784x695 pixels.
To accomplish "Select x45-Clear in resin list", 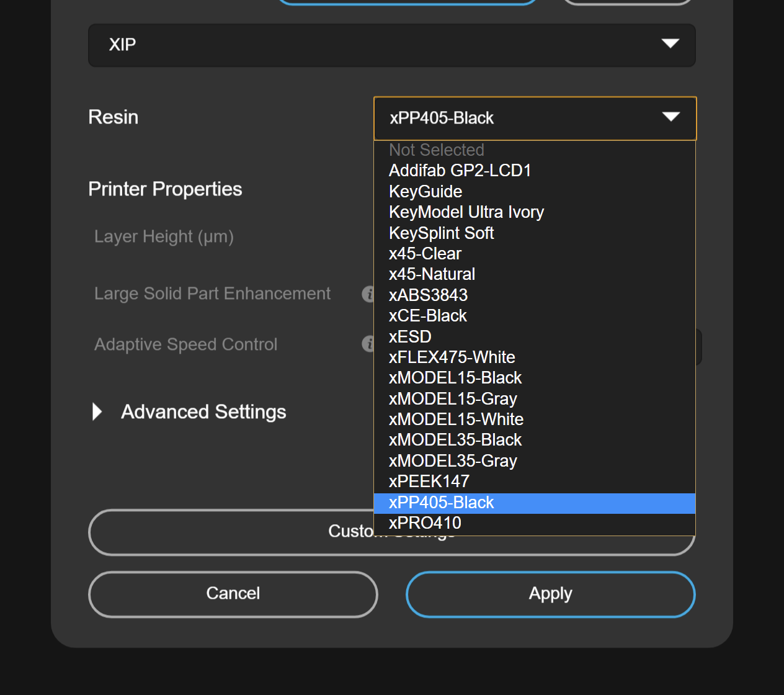I will [x=535, y=254].
